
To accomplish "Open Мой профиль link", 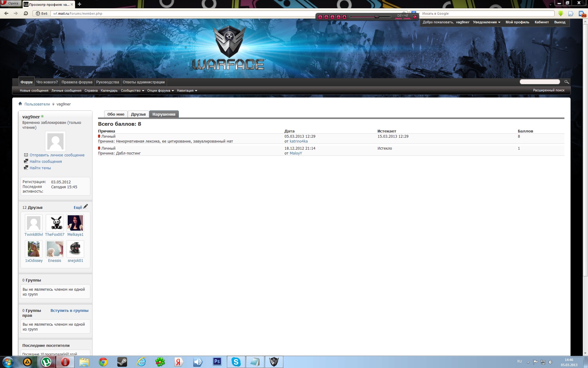I will pyautogui.click(x=517, y=22).
